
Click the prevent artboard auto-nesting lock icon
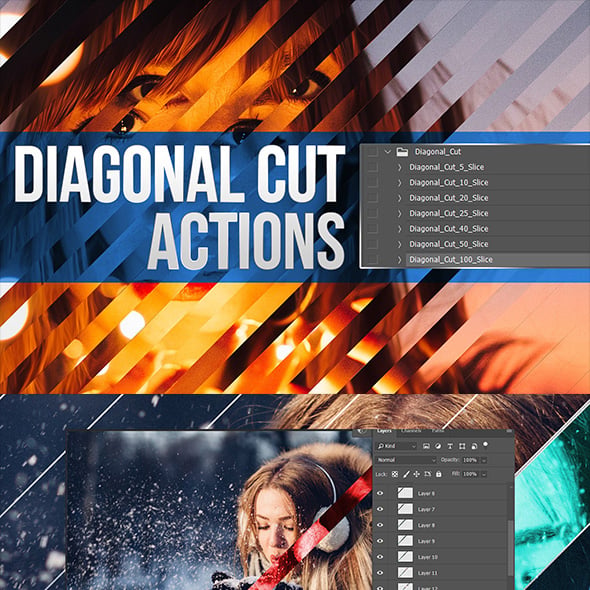(428, 474)
